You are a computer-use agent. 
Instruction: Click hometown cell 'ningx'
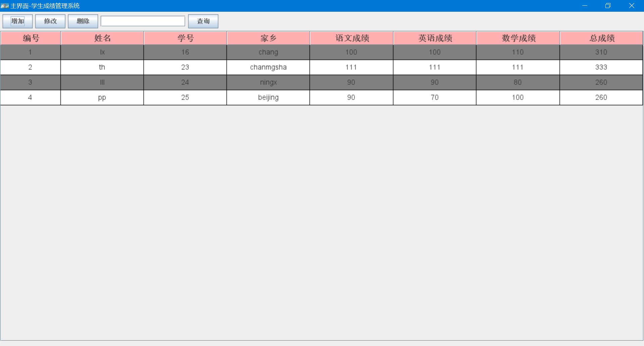268,82
